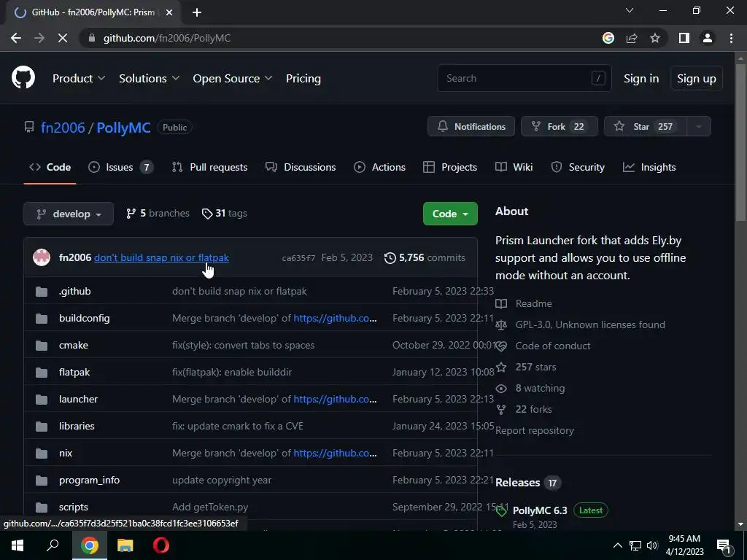Open the Actions tab
Viewport: 747px width, 560px height.
(379, 167)
